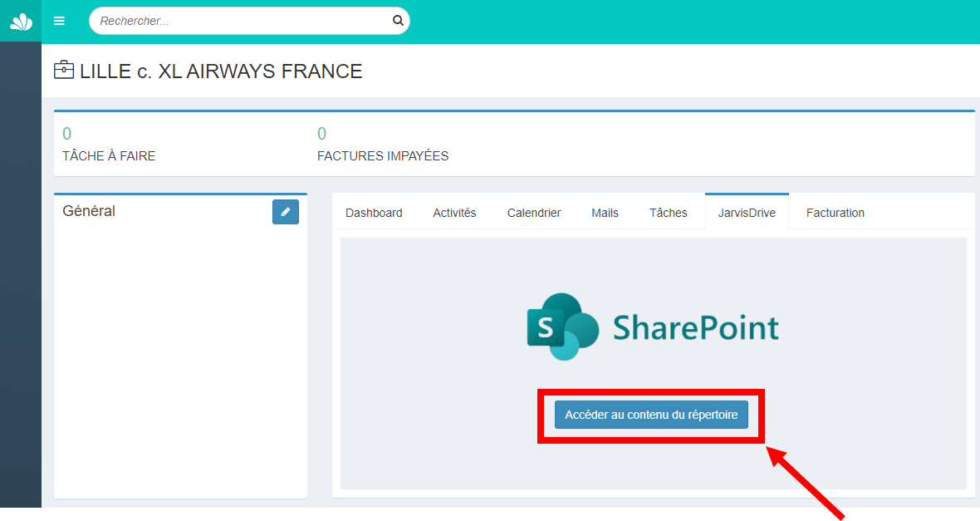Click the SharePoint logo
The width and height of the screenshot is (980, 521).
653,327
